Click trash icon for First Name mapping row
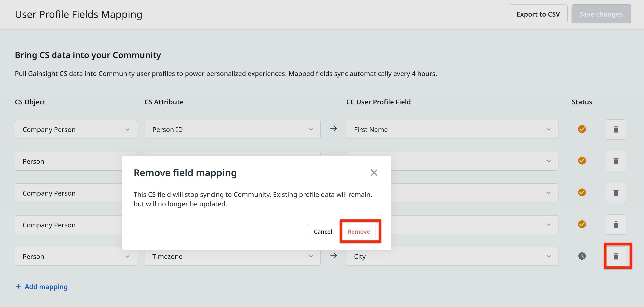The image size is (644, 307). tap(616, 129)
